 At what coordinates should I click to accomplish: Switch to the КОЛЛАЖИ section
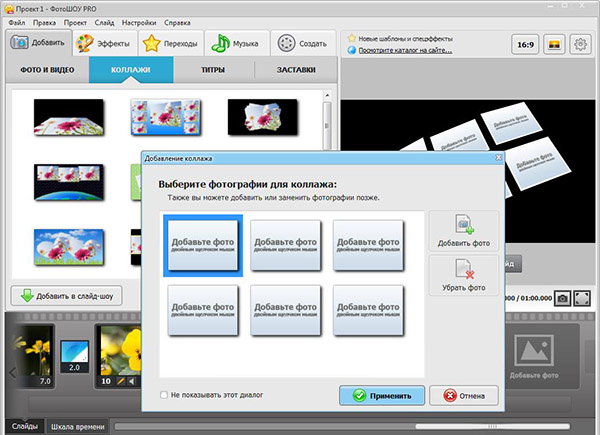(x=131, y=70)
